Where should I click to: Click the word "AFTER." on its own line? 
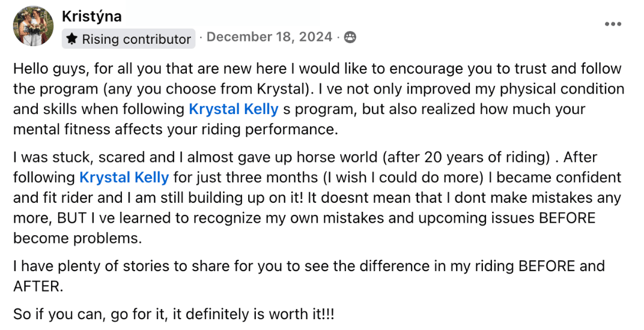pyautogui.click(x=37, y=286)
